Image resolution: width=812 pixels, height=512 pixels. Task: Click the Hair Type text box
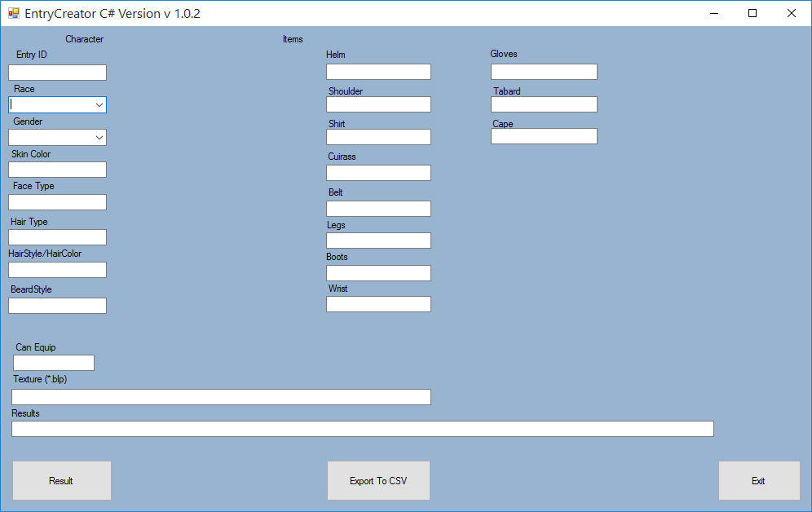57,237
